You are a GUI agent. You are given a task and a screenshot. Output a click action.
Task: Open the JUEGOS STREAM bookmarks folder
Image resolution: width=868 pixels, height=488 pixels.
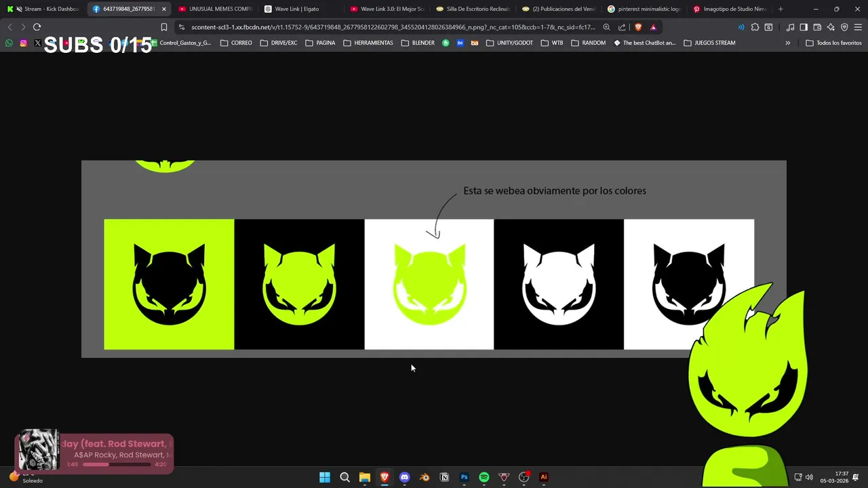709,43
